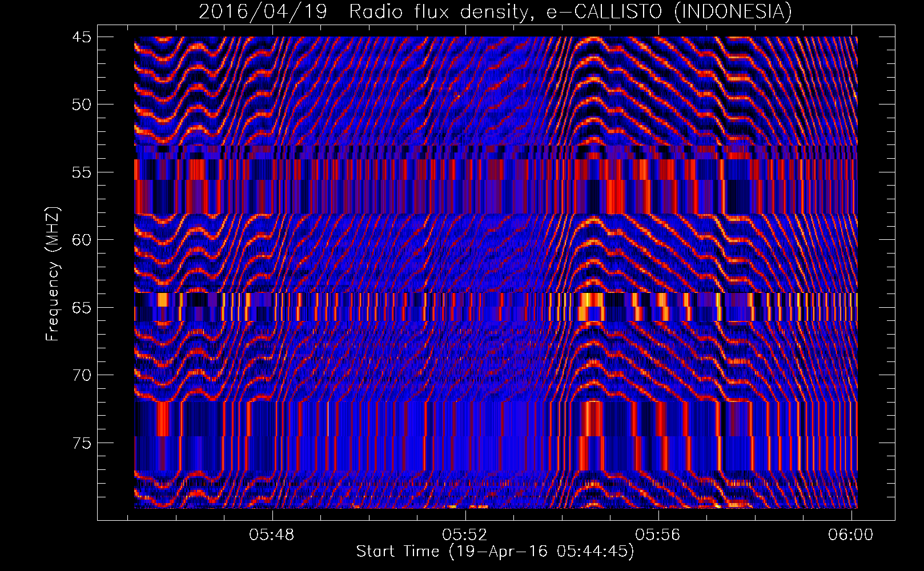The image size is (924, 571).
Task: Click the "60" frequency tick label
Action: coord(82,240)
